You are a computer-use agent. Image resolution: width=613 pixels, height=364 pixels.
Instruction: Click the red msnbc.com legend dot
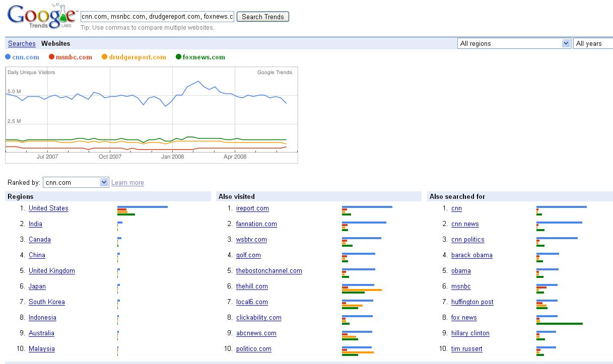point(52,57)
